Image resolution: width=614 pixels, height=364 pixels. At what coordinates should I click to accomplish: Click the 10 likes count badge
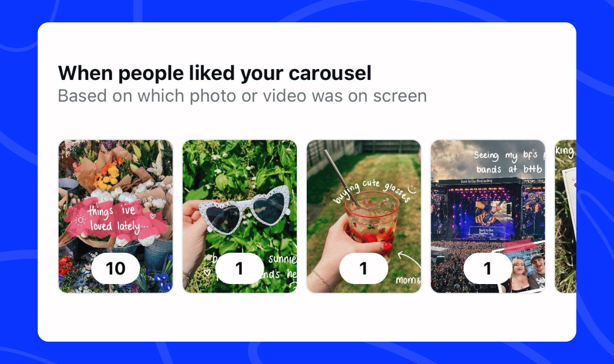point(116,268)
